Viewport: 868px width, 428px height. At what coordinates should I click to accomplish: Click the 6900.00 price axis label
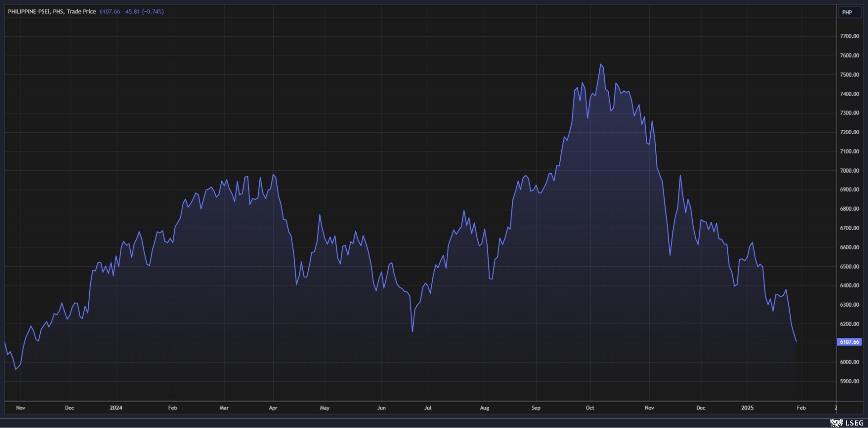click(849, 190)
